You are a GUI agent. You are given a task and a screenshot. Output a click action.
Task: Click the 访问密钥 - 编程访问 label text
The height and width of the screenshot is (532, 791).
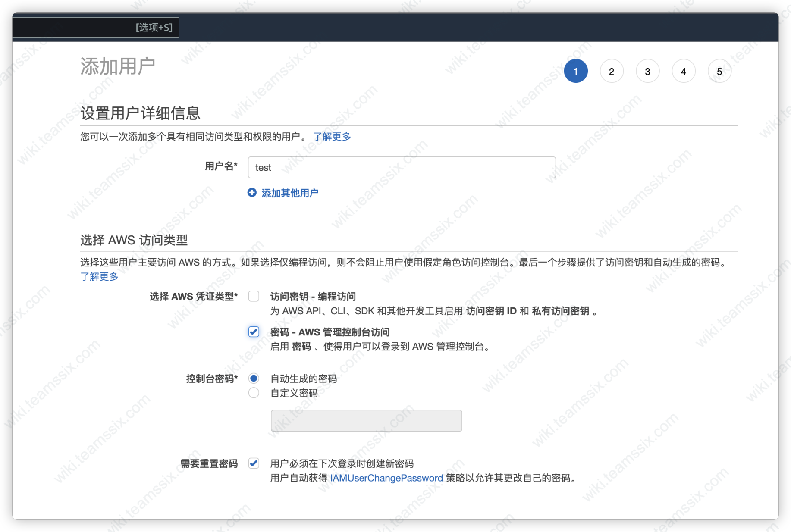[313, 297]
